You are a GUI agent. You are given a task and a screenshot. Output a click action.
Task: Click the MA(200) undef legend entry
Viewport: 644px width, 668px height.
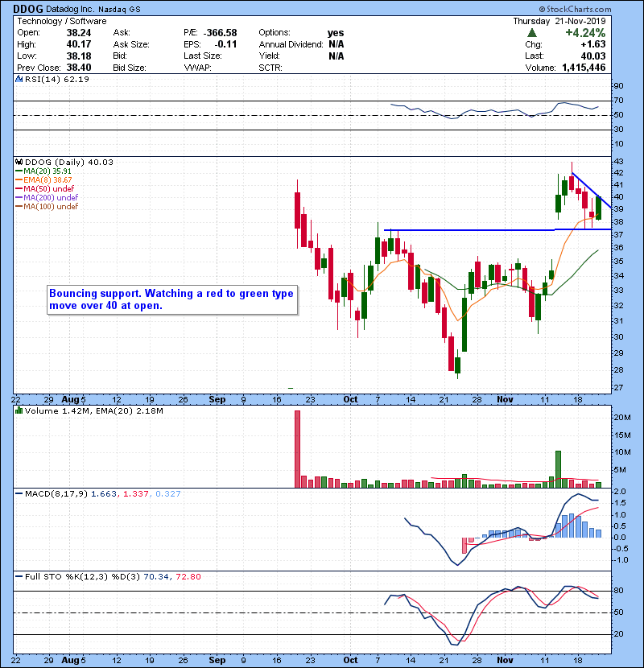(x=47, y=198)
